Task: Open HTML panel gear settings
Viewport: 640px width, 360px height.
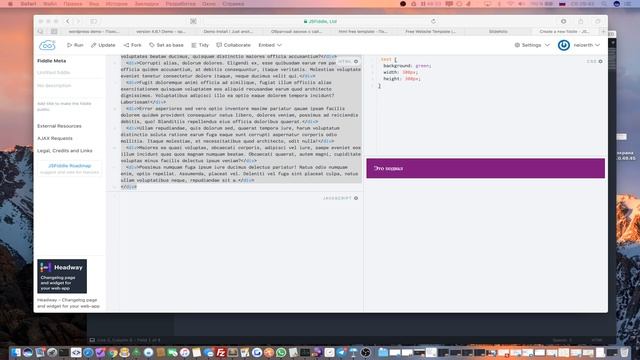Action: click(x=356, y=61)
